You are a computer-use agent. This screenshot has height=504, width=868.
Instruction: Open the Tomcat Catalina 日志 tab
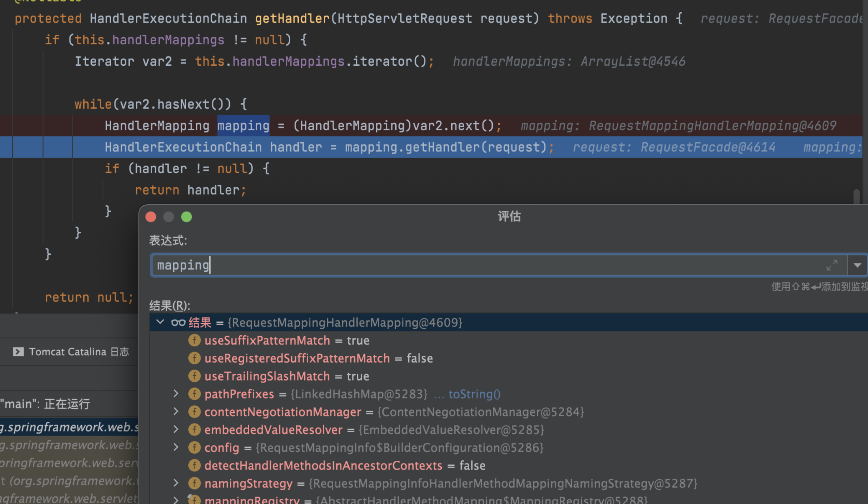tap(79, 352)
